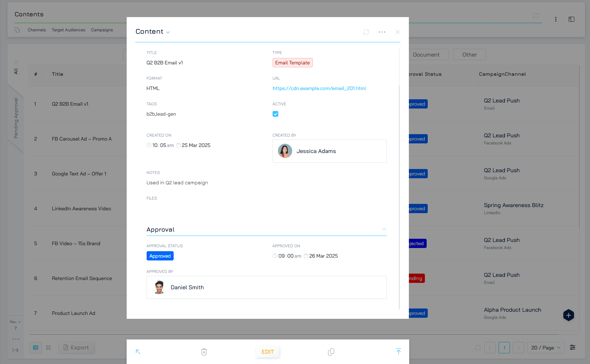Open the three-dots menu in Content modal
Screen dimensions: 590x364
click(382, 32)
